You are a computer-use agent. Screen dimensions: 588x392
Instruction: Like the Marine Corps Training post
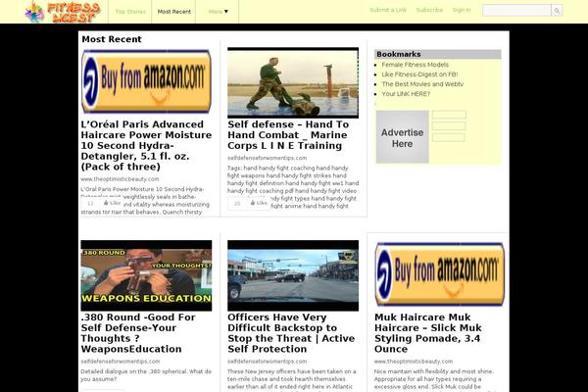point(259,203)
